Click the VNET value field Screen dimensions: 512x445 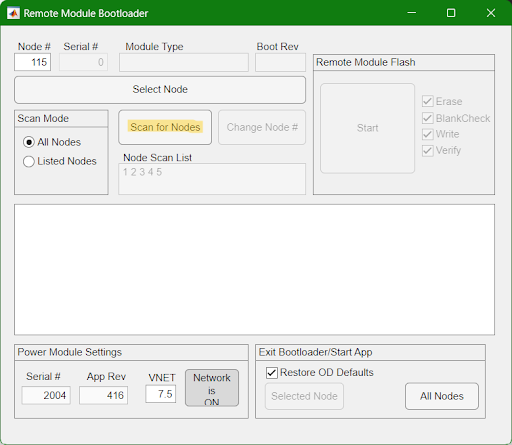161,394
